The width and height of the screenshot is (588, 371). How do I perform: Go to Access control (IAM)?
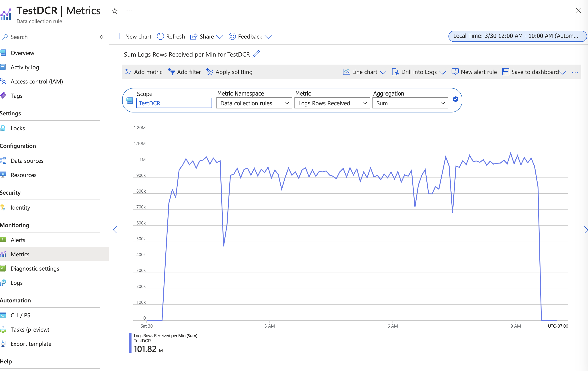(x=37, y=82)
